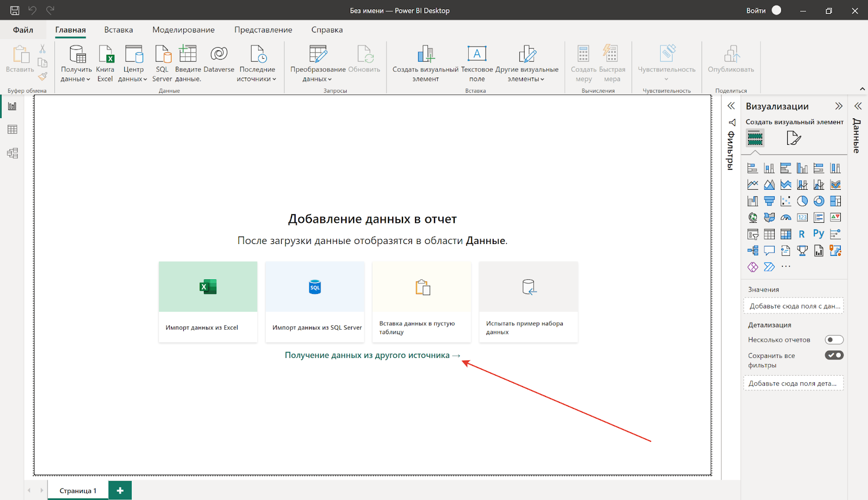Click the 'Импорт данных из Excel' card
868x500 pixels.
pos(208,302)
